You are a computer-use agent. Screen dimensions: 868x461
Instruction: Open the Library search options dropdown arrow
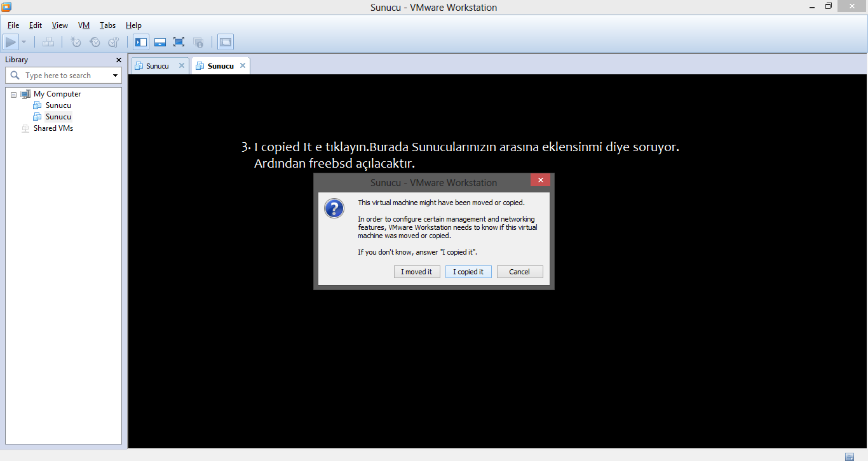click(115, 76)
